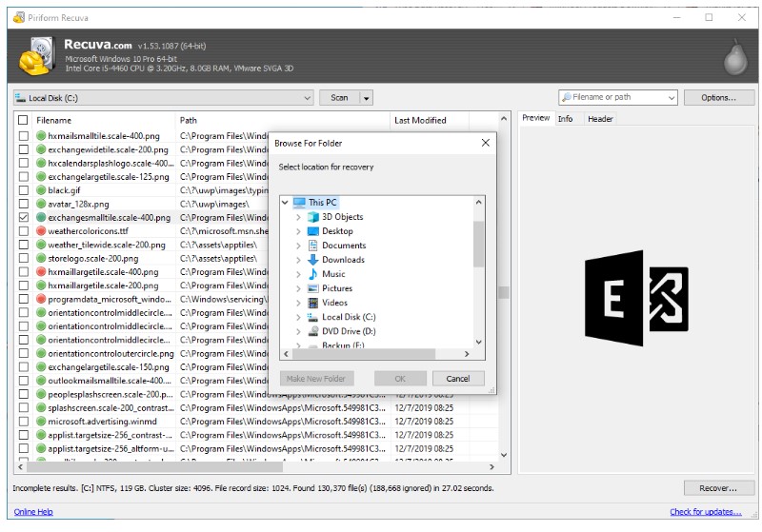
Task: Expand the 3D Objects tree node
Action: click(298, 217)
